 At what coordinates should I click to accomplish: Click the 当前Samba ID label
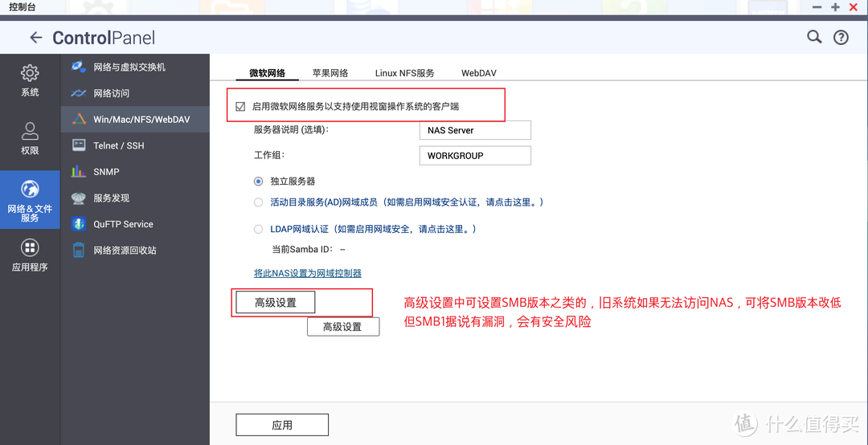(303, 249)
